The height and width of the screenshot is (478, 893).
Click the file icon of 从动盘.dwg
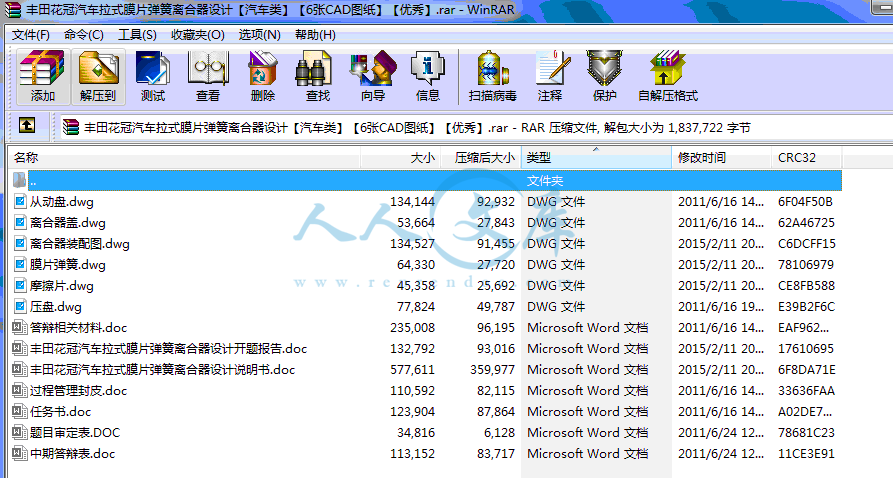20,202
